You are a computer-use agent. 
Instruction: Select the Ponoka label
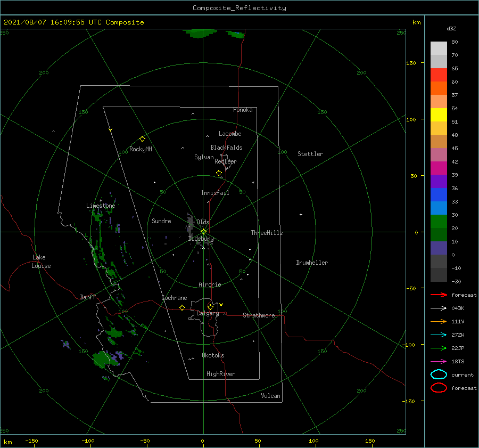[243, 110]
